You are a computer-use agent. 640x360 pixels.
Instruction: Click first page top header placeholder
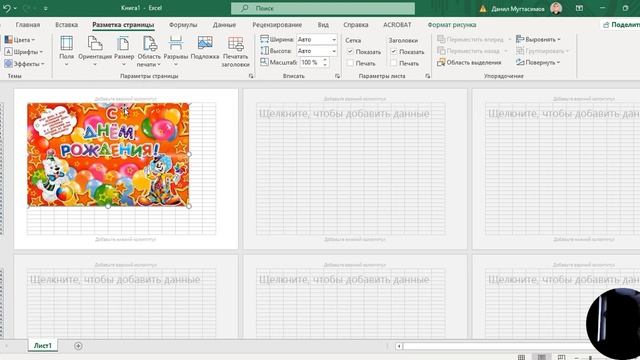[125, 99]
